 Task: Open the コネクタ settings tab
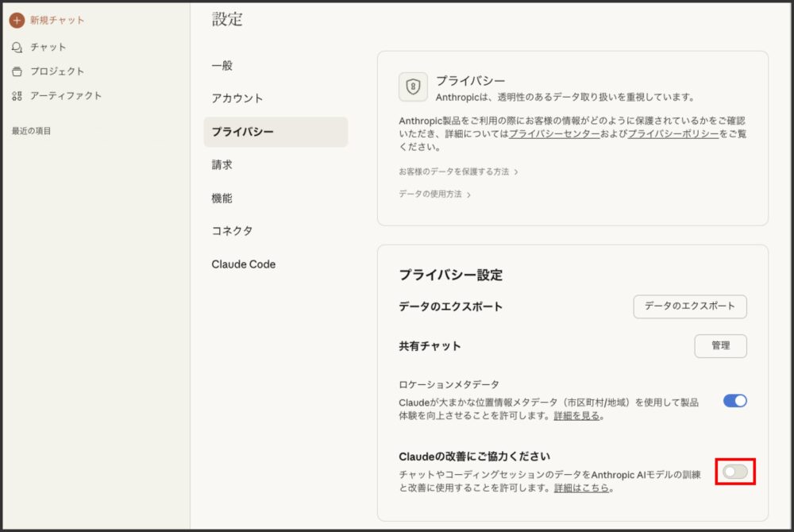(232, 231)
